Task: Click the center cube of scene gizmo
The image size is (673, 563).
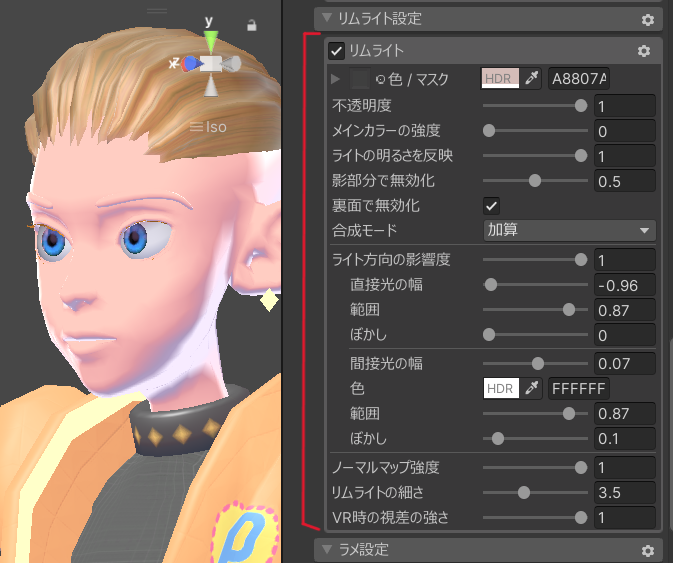Action: pyautogui.click(x=210, y=64)
